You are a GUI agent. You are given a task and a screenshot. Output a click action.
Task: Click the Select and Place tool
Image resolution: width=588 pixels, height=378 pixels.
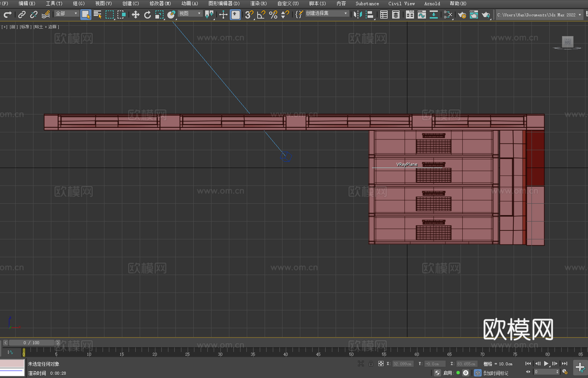[171, 14]
